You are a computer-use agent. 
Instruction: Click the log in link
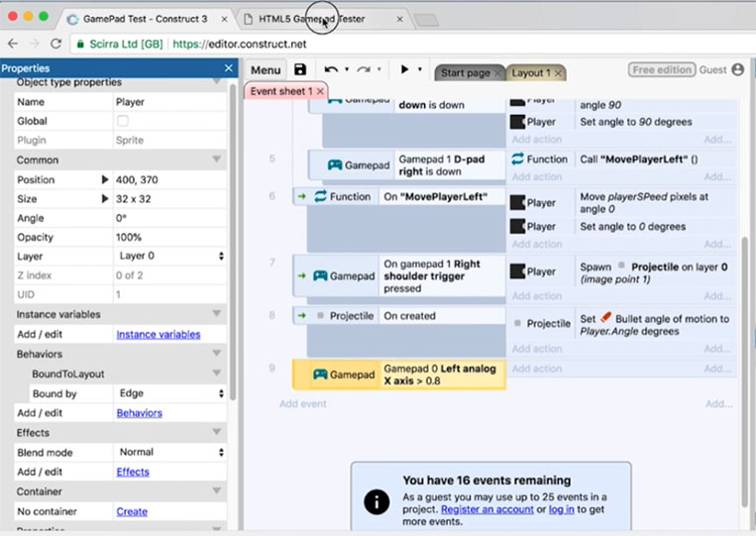click(x=561, y=509)
